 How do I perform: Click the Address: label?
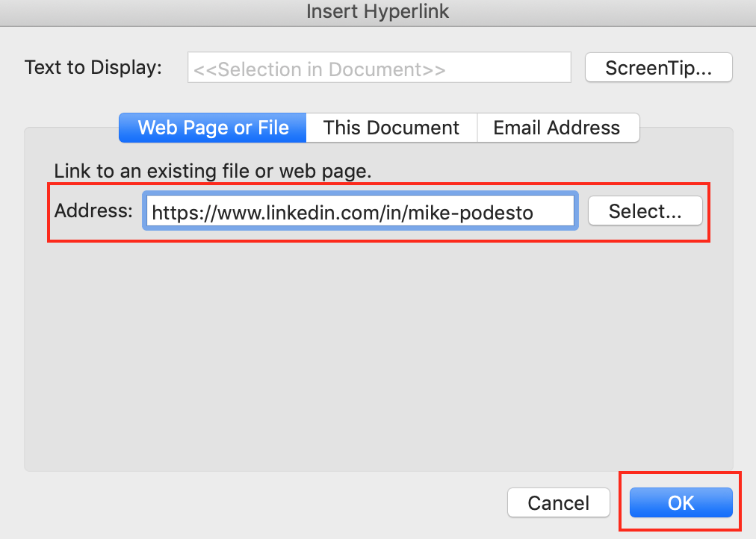[93, 211]
